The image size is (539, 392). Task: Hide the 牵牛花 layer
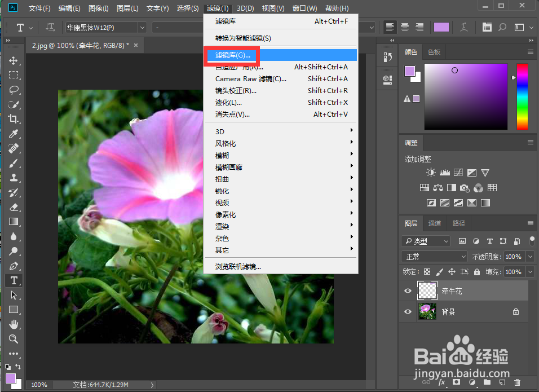[x=408, y=291]
